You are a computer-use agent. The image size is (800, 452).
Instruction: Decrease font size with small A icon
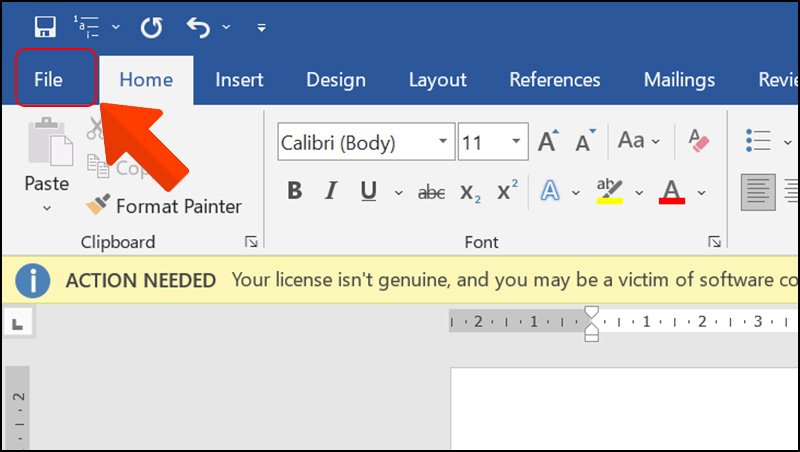[x=586, y=141]
